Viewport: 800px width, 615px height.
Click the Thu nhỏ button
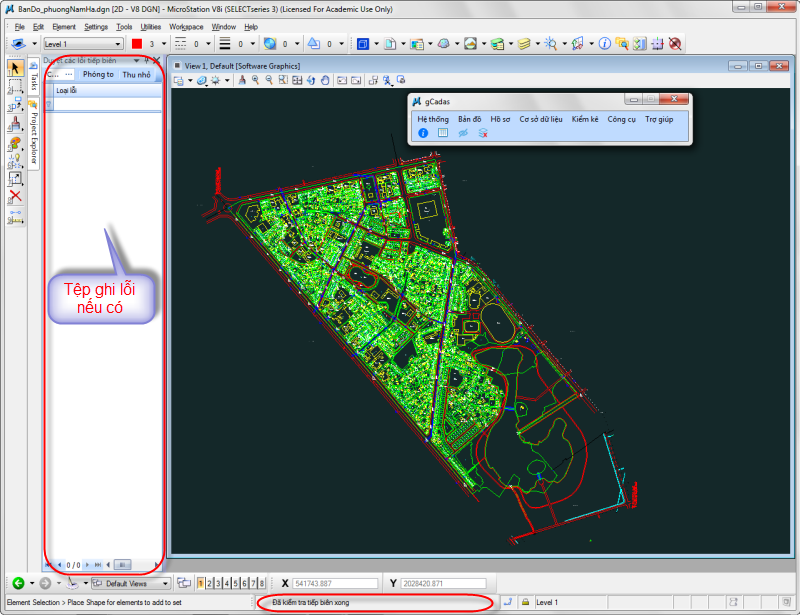[136, 75]
